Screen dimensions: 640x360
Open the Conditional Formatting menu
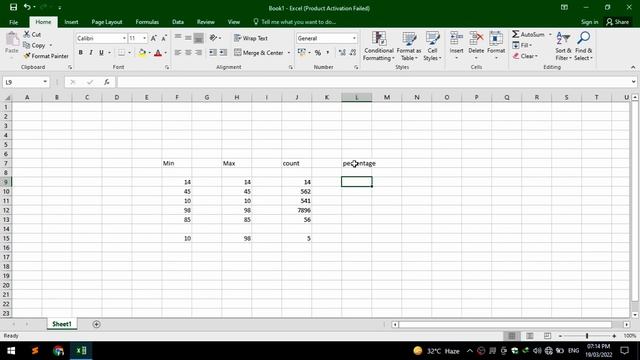[379, 46]
